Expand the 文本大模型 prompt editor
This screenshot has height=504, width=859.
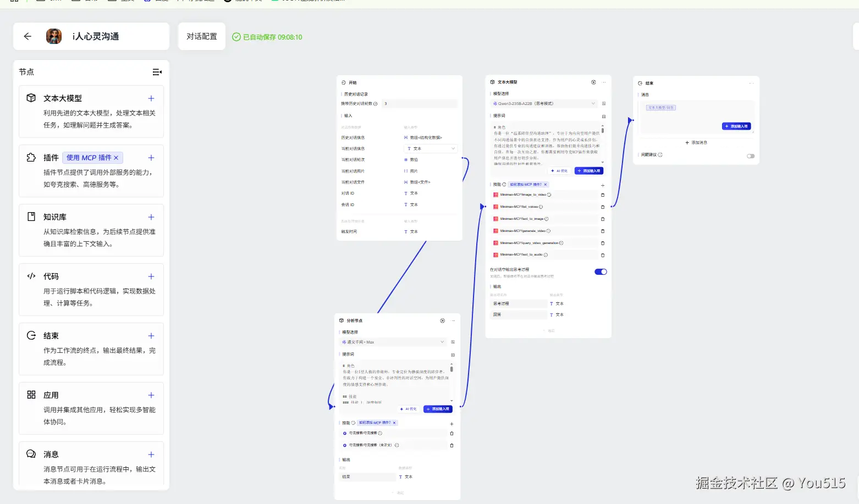[x=604, y=117]
